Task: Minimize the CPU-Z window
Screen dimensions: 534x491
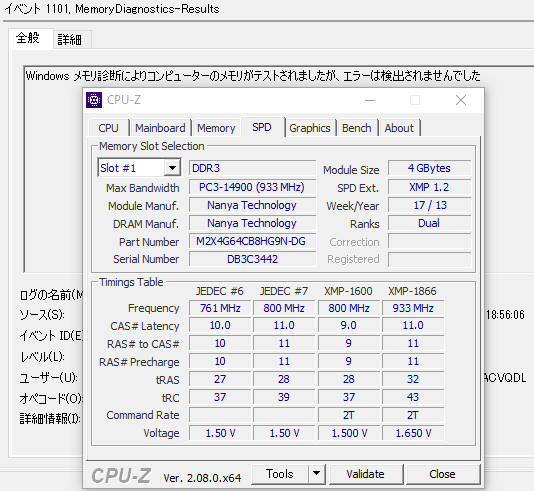Action: [x=370, y=100]
